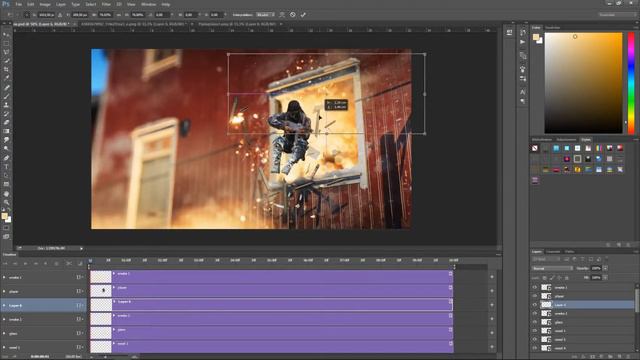Add media to Layer 6 track

pos(492,305)
